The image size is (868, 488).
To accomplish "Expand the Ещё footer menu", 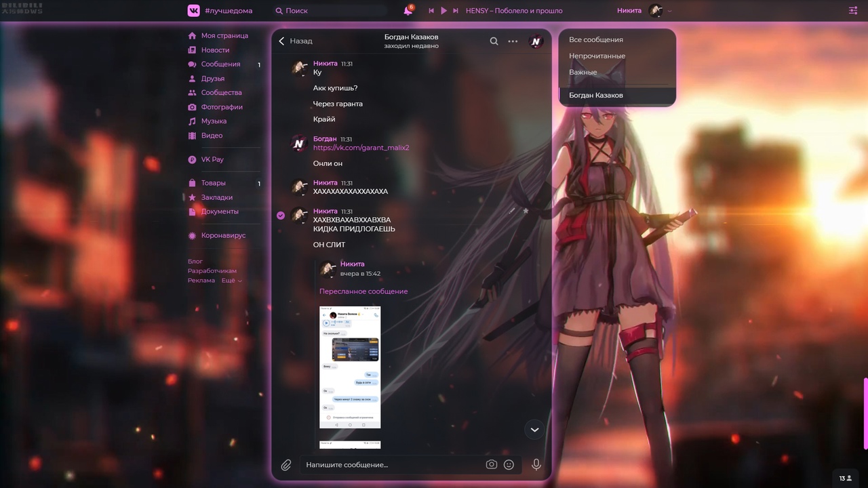I will 231,281.
